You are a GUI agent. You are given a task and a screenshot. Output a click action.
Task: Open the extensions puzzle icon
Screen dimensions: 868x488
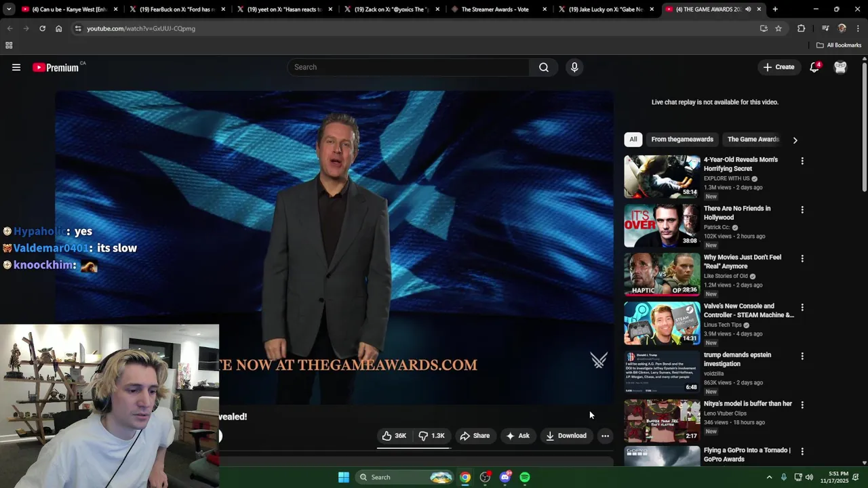coord(801,28)
